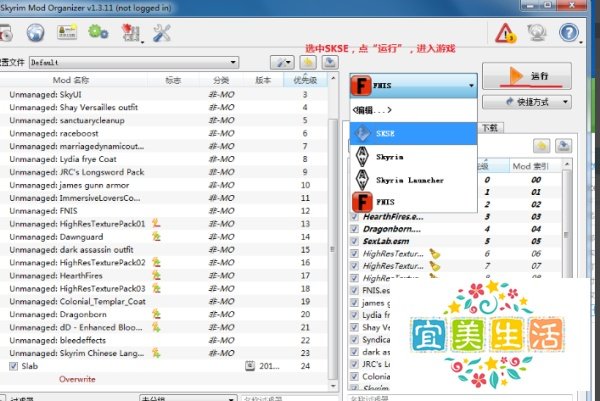This screenshot has height=401, width=600.
Task: Select Skyrim Launcher in the executable list
Action: 413,180
